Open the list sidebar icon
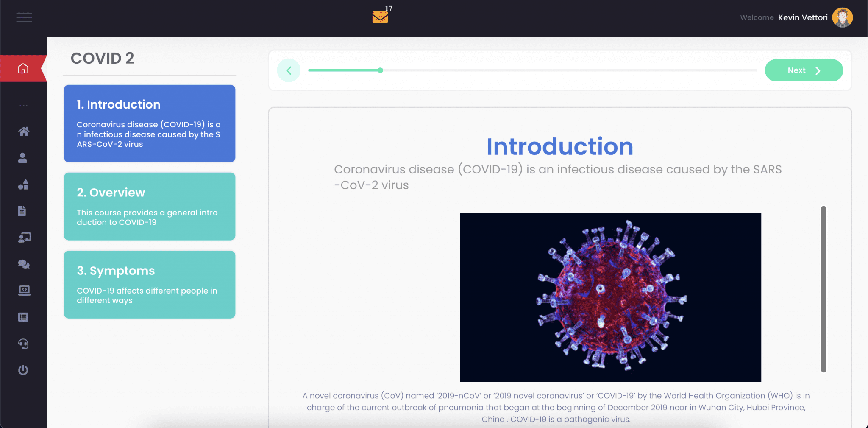This screenshot has width=868, height=428. pos(23,317)
